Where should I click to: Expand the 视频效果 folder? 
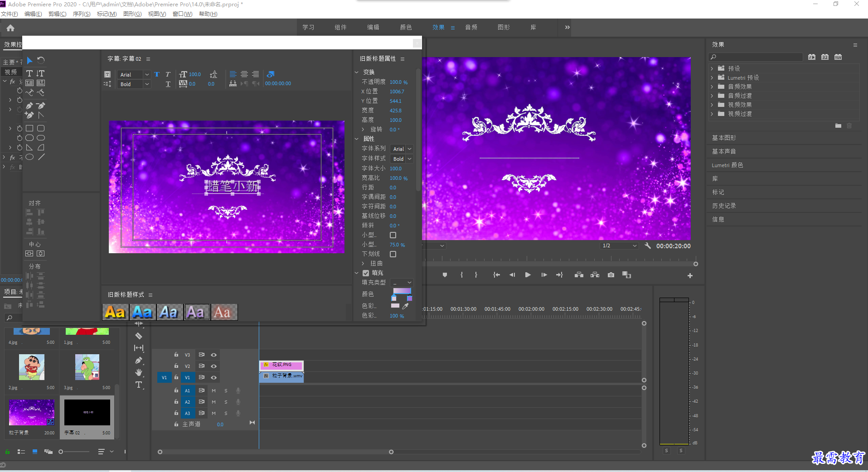712,105
